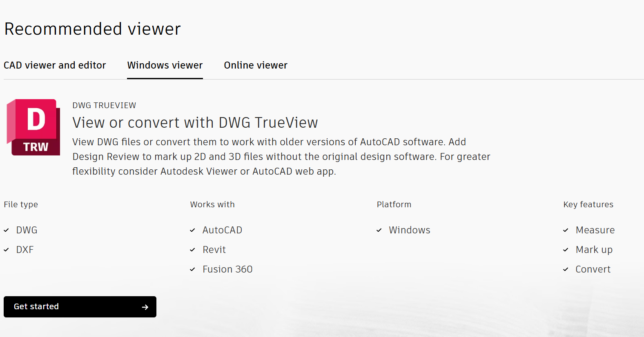Click the DWG TrueView TRW product icon
This screenshot has height=337, width=644.
(33, 127)
